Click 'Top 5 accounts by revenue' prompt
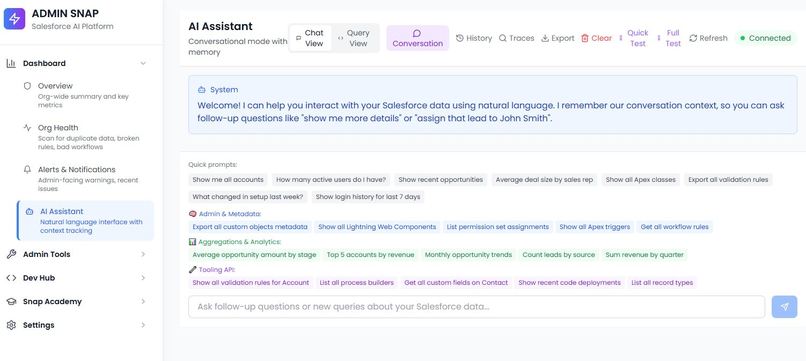The image size is (806, 361). coord(371,255)
